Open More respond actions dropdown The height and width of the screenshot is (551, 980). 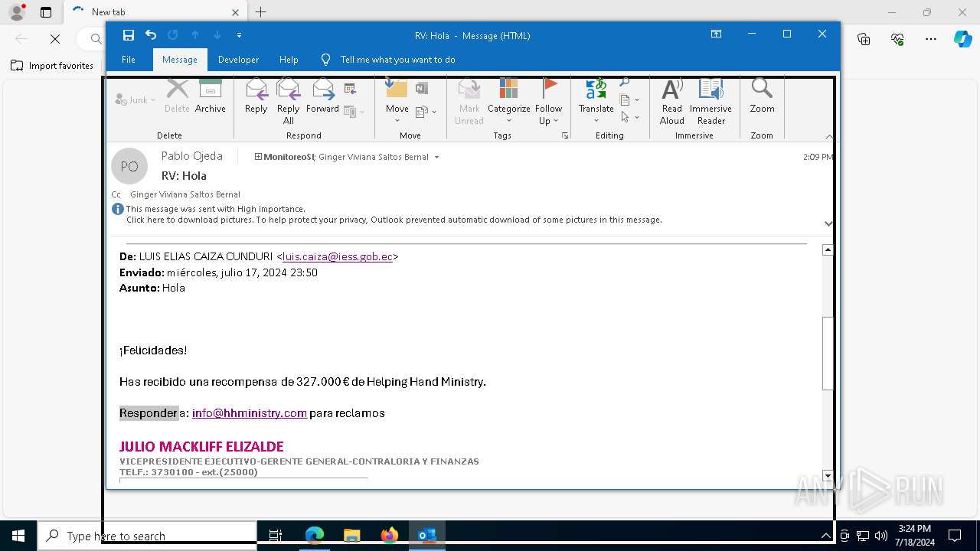pyautogui.click(x=354, y=112)
